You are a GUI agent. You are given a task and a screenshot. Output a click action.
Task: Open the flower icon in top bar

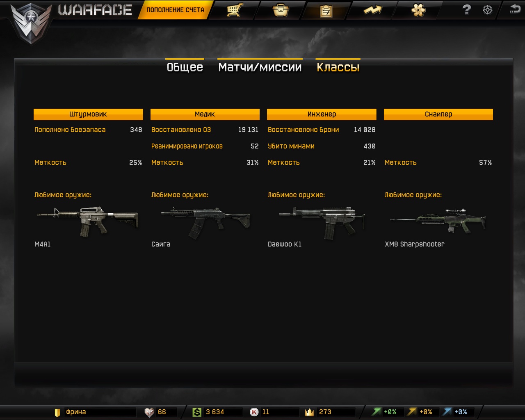pos(418,10)
